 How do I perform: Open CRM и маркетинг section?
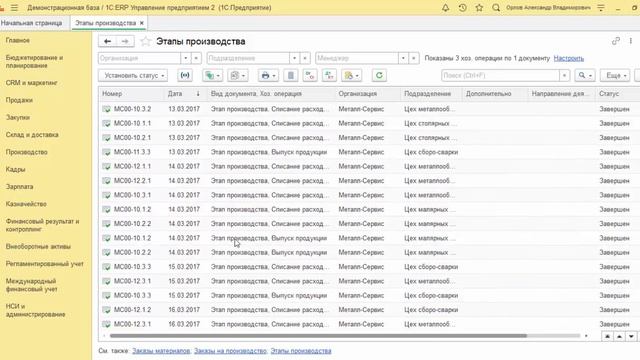(31, 83)
